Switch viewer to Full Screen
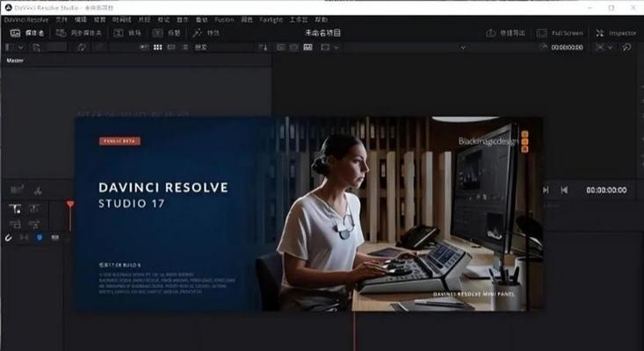 (x=560, y=33)
